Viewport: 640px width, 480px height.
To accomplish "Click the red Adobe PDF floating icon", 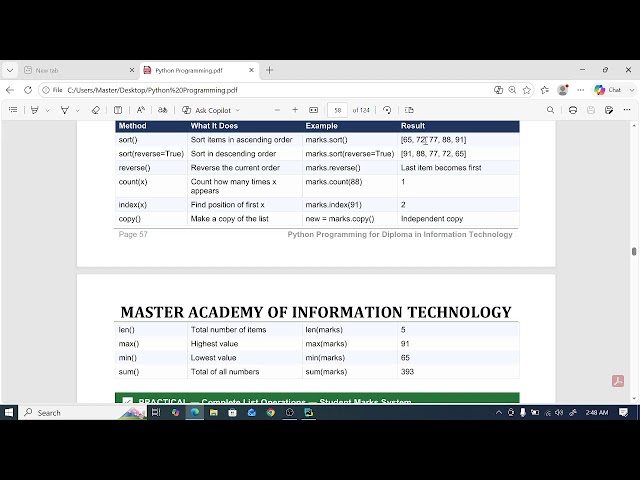I will click(x=618, y=381).
